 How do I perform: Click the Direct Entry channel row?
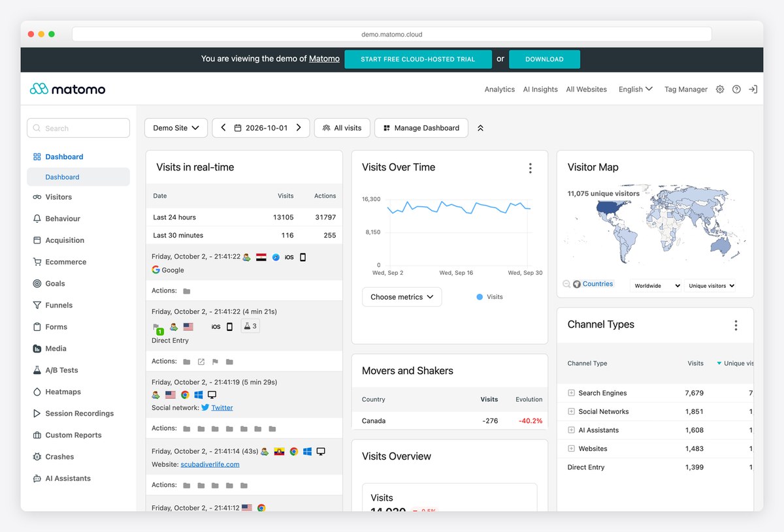click(655, 467)
